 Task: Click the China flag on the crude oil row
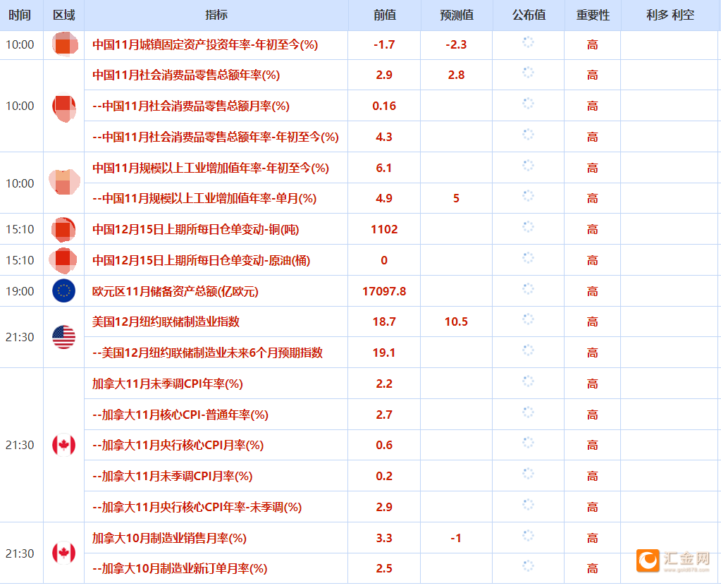(x=63, y=259)
